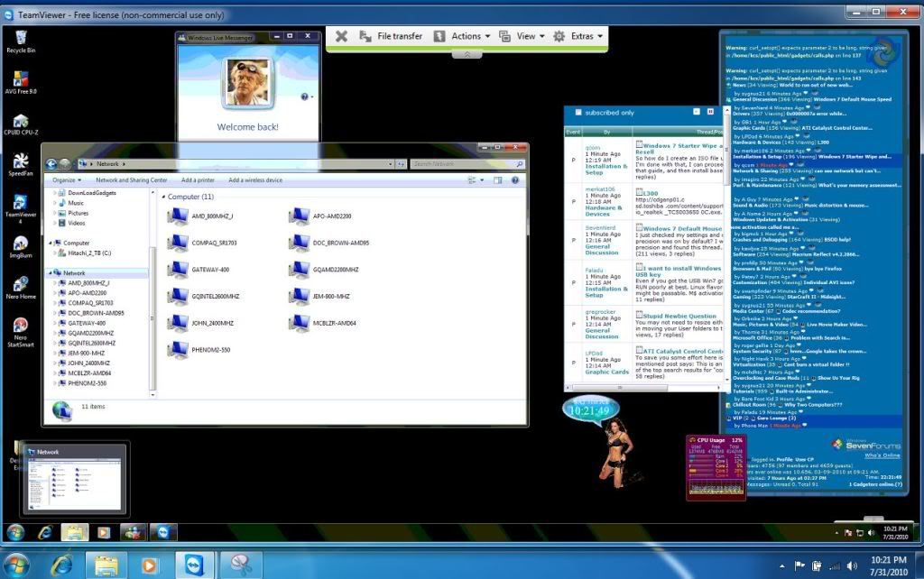Expand the Videos node in the navigation tree
Image resolution: width=924 pixels, height=579 pixels.
[x=55, y=224]
